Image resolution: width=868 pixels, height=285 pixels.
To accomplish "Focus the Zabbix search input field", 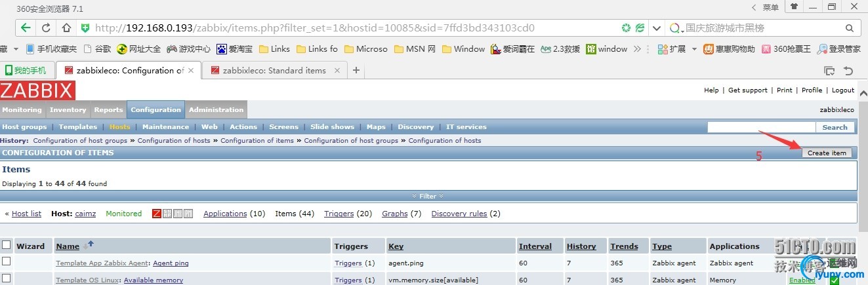I will [762, 127].
